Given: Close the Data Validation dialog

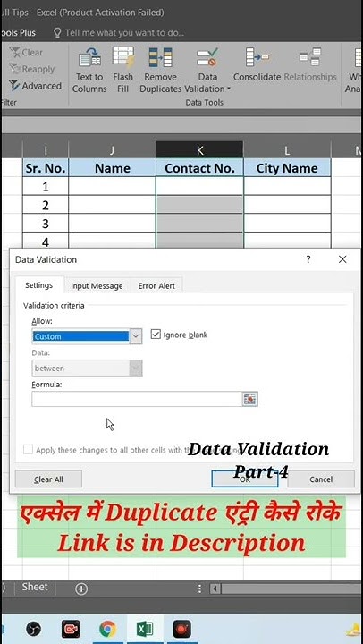Looking at the screenshot, I should [342, 259].
